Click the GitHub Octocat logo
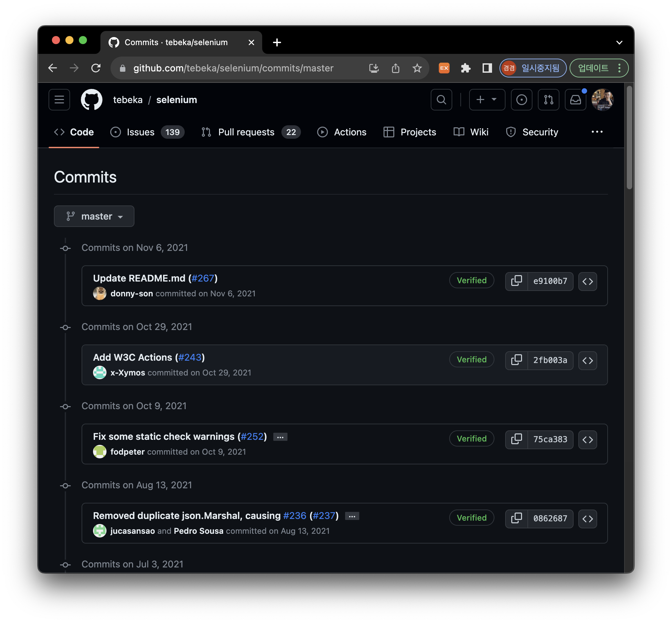This screenshot has width=672, height=623. tap(91, 100)
